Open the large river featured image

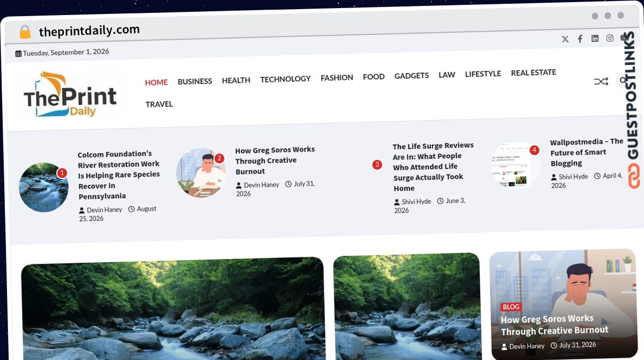173,310
